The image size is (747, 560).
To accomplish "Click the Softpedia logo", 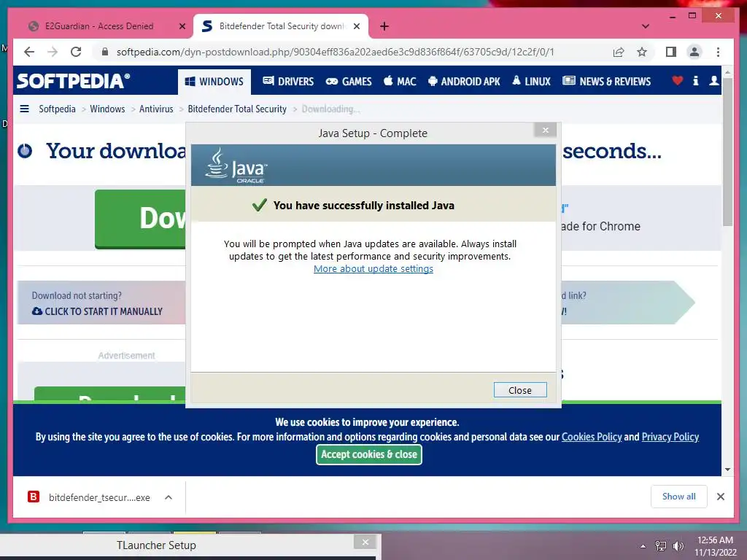I will point(74,81).
